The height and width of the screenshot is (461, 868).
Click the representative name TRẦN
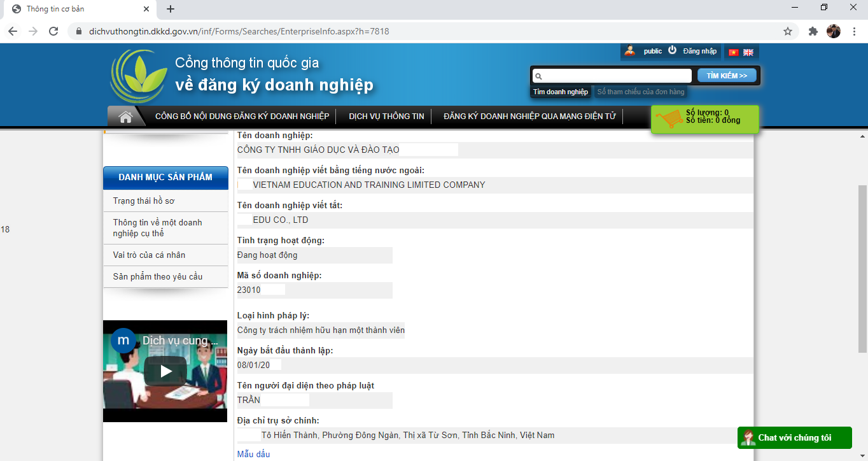click(249, 401)
